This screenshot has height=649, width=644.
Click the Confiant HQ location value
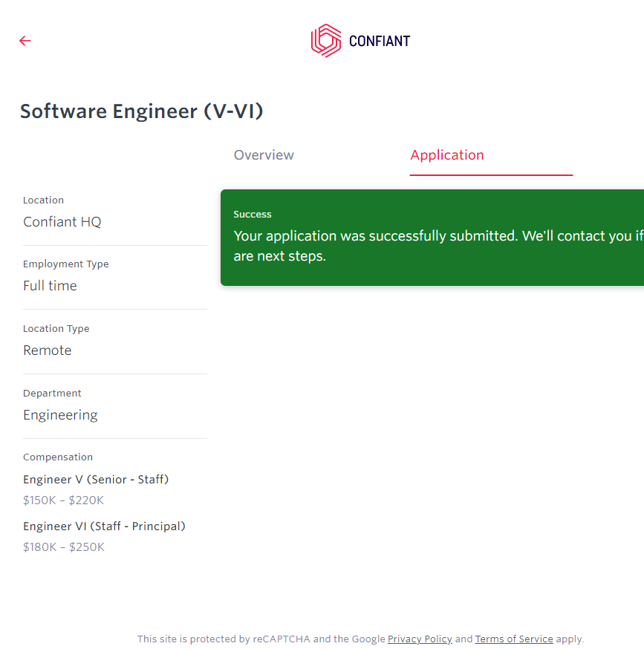(x=62, y=222)
